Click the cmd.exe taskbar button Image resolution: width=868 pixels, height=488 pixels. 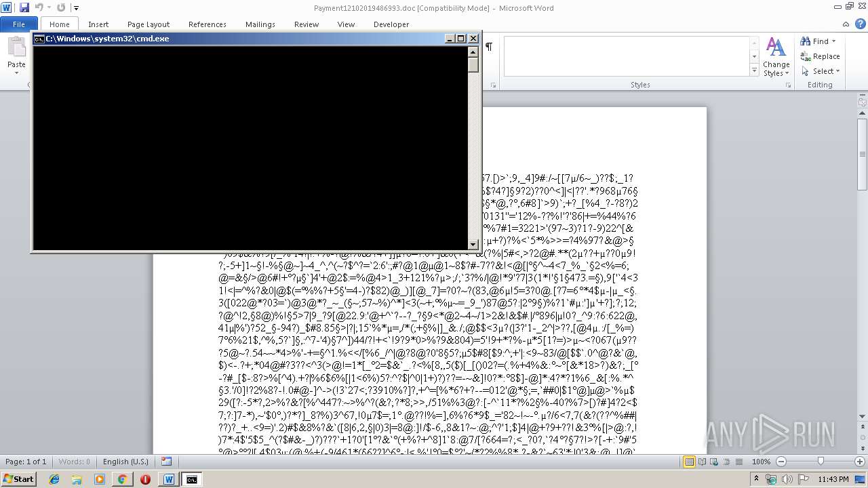click(x=192, y=479)
